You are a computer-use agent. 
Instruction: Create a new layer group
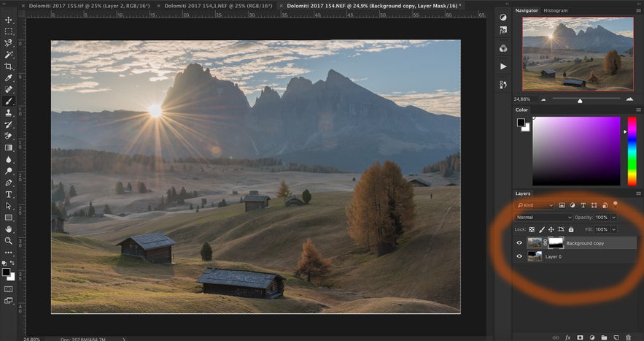click(604, 337)
